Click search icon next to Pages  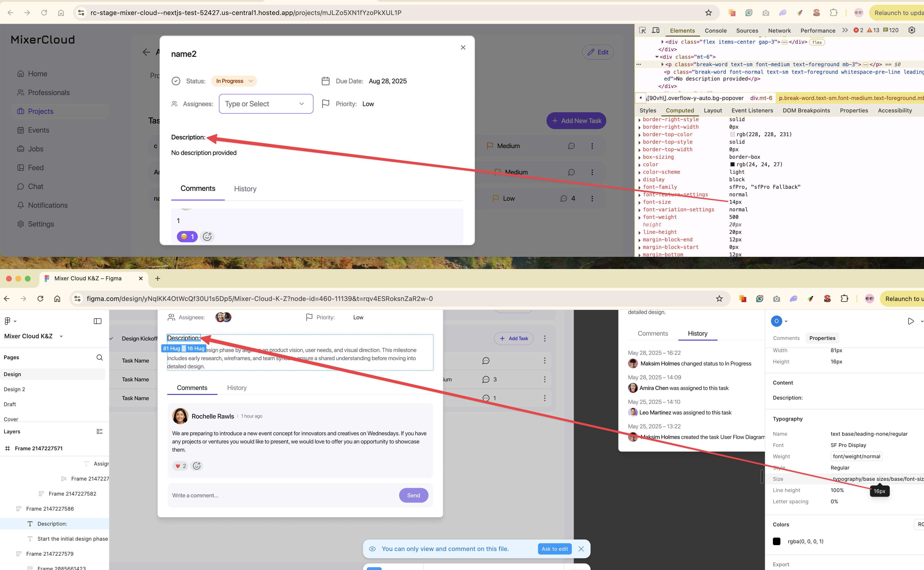[x=99, y=357]
